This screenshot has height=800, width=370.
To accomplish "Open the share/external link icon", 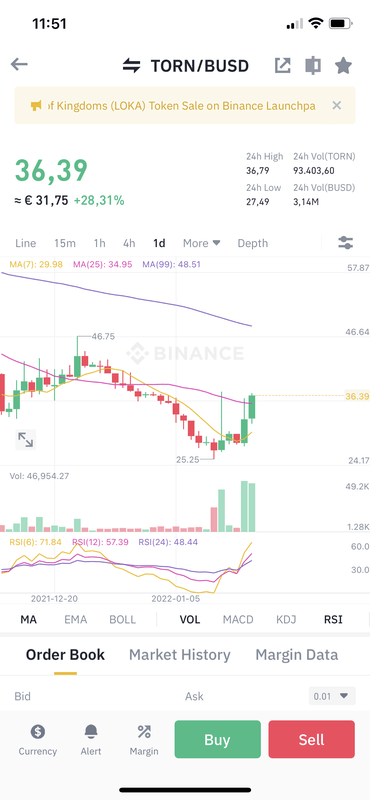I will [282, 65].
